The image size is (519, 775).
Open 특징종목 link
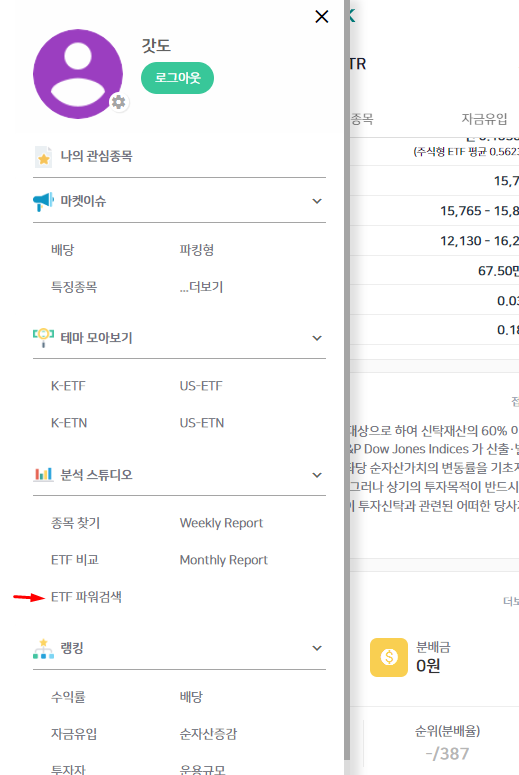coord(74,287)
